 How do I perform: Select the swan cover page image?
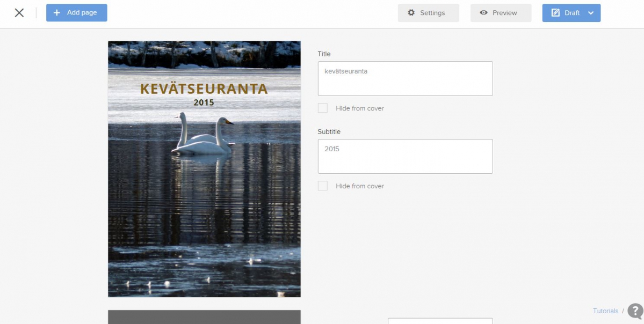pyautogui.click(x=204, y=204)
